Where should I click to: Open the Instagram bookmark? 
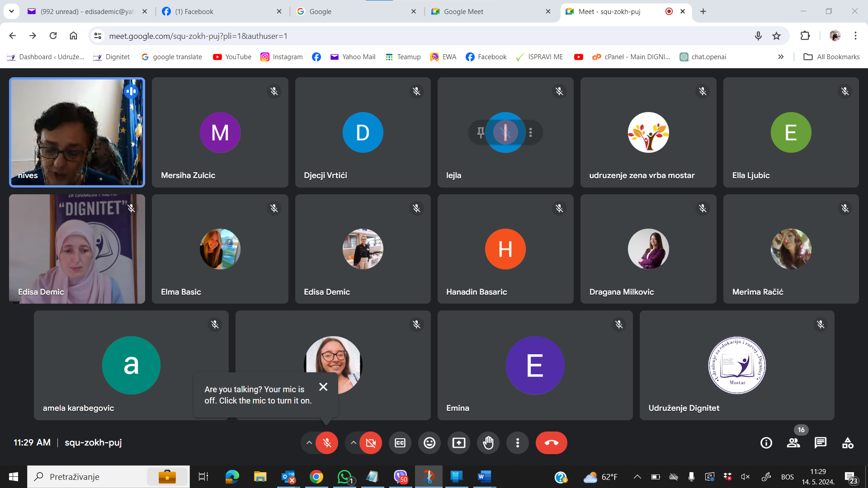coord(282,57)
